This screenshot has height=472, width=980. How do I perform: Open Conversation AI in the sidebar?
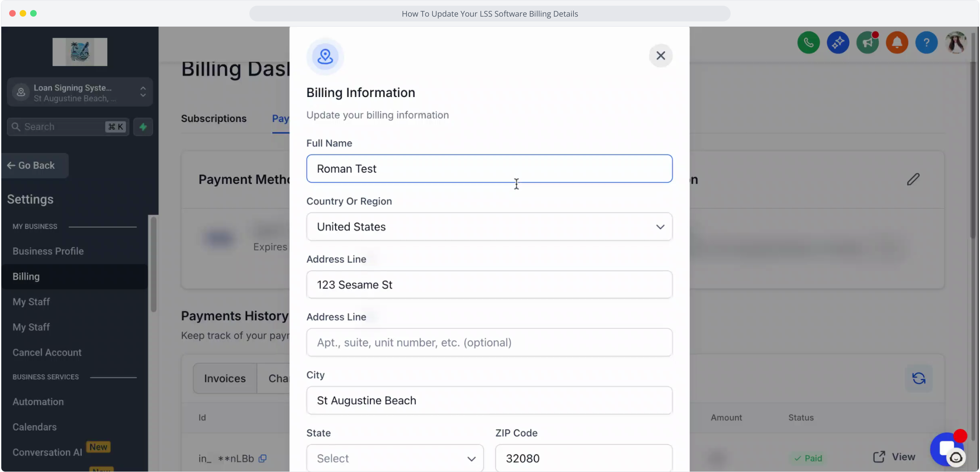click(x=47, y=453)
